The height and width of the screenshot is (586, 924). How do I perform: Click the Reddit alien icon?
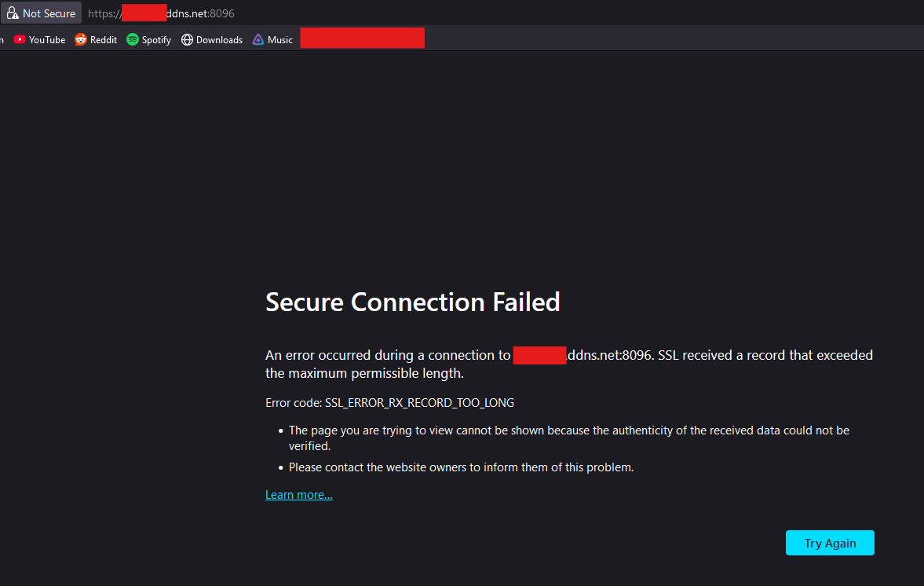[x=81, y=39]
